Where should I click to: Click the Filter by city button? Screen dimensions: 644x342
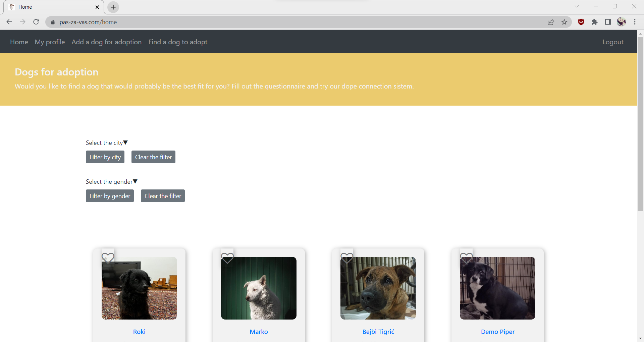(105, 157)
